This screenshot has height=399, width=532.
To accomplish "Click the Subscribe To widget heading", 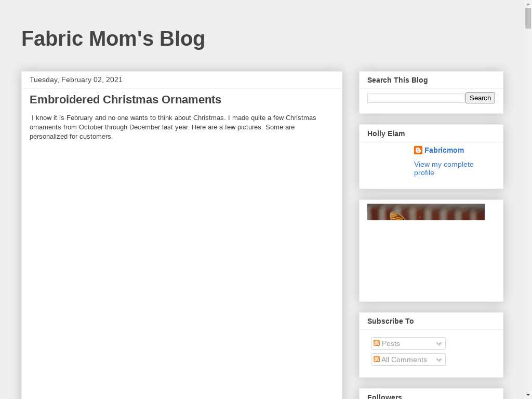I will click(x=390, y=321).
